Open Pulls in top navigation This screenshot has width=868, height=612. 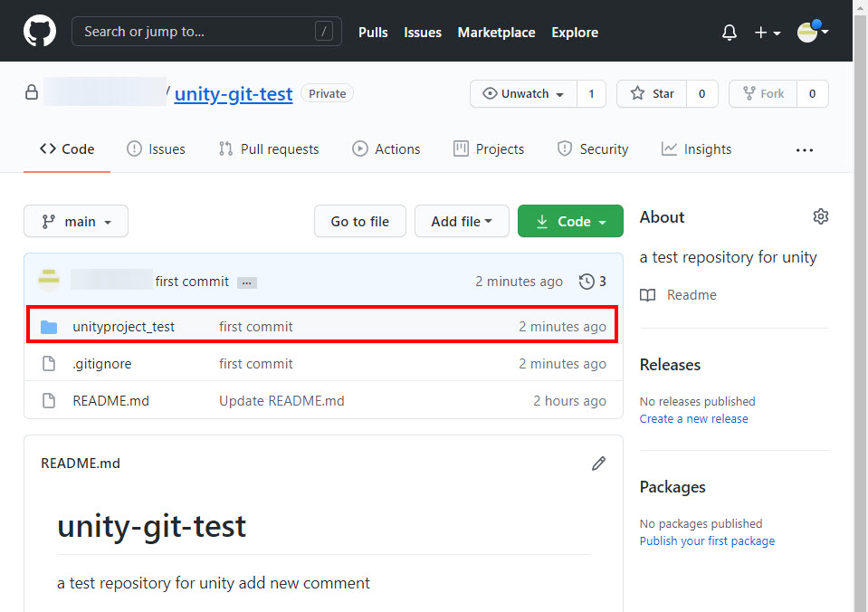pos(373,32)
